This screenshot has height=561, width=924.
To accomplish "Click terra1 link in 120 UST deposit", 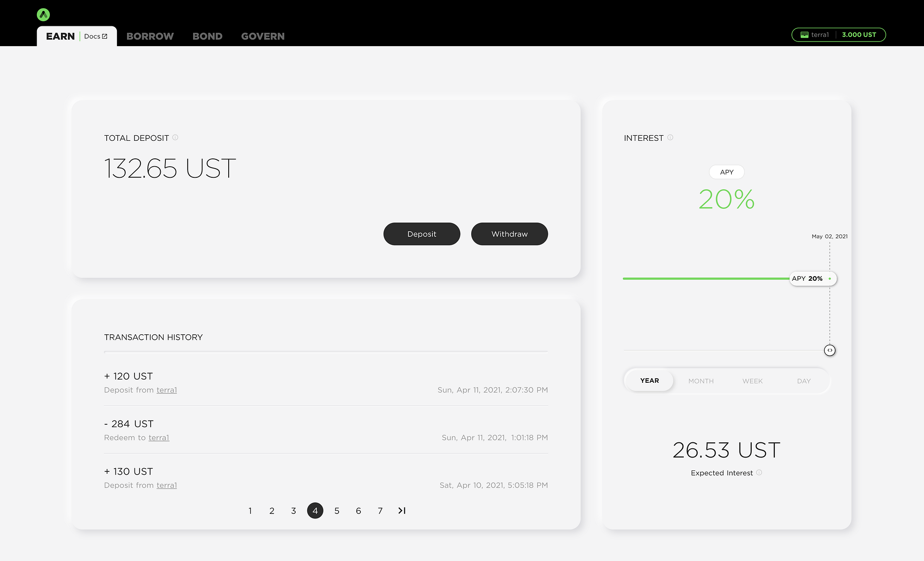I will click(167, 390).
